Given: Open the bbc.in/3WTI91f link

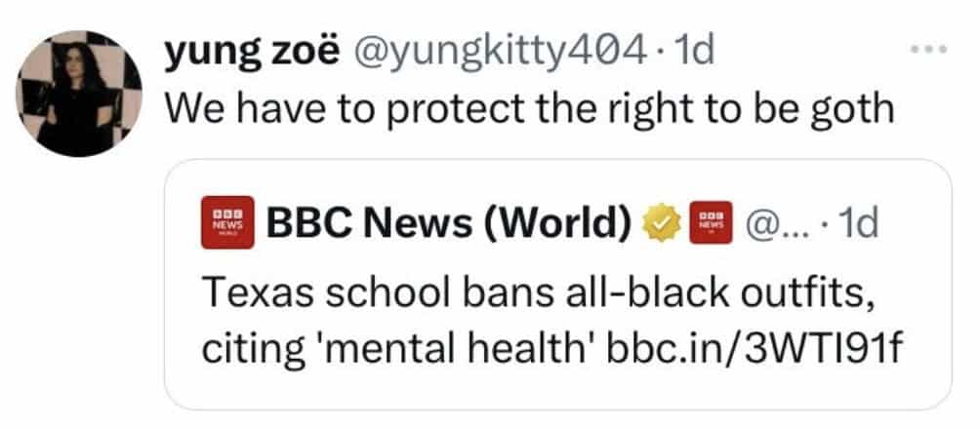Looking at the screenshot, I should pyautogui.click(x=747, y=350).
